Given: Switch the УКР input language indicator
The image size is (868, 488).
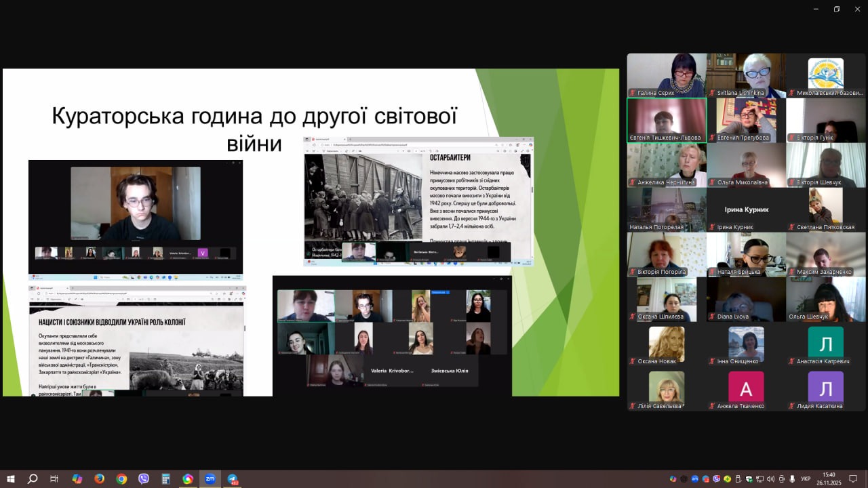Looking at the screenshot, I should (x=806, y=479).
